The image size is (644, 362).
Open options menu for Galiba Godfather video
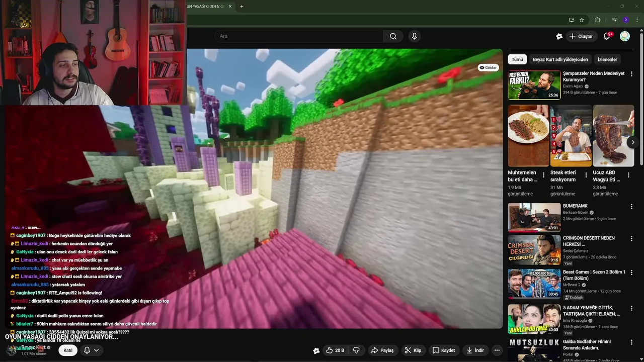[632, 342]
